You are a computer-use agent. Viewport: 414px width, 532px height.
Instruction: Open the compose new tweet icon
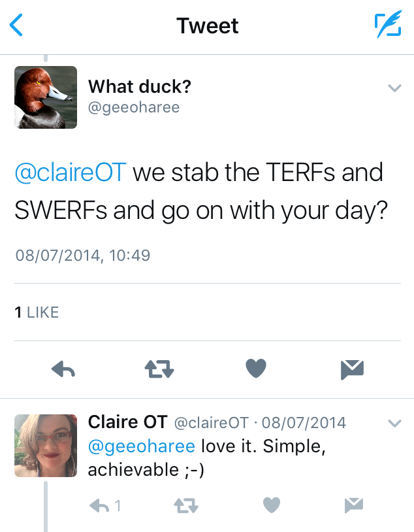[x=387, y=25]
